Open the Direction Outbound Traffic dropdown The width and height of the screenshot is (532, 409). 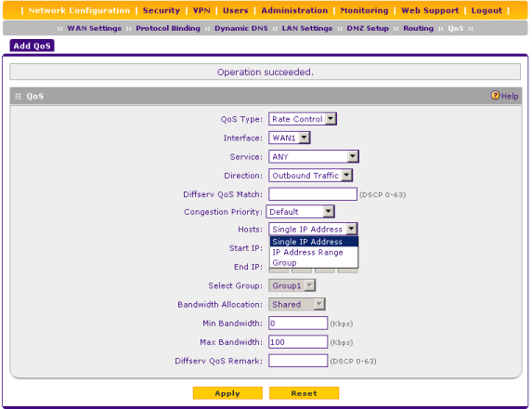310,176
